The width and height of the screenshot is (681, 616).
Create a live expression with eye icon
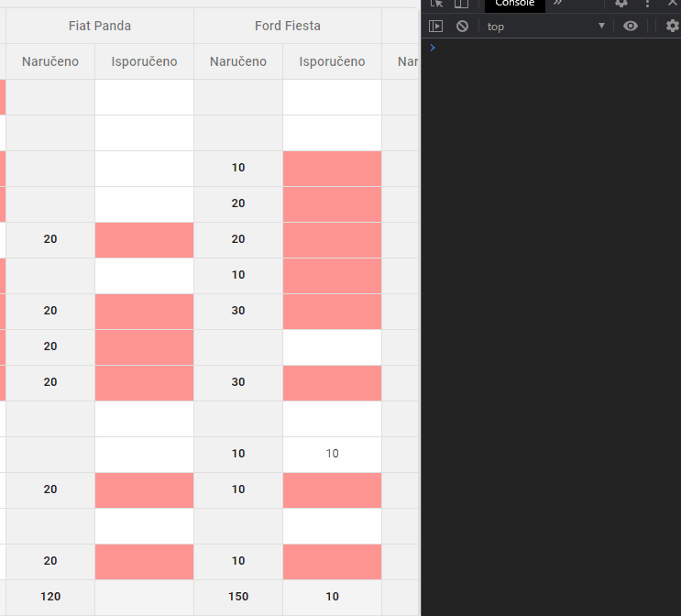pos(631,27)
